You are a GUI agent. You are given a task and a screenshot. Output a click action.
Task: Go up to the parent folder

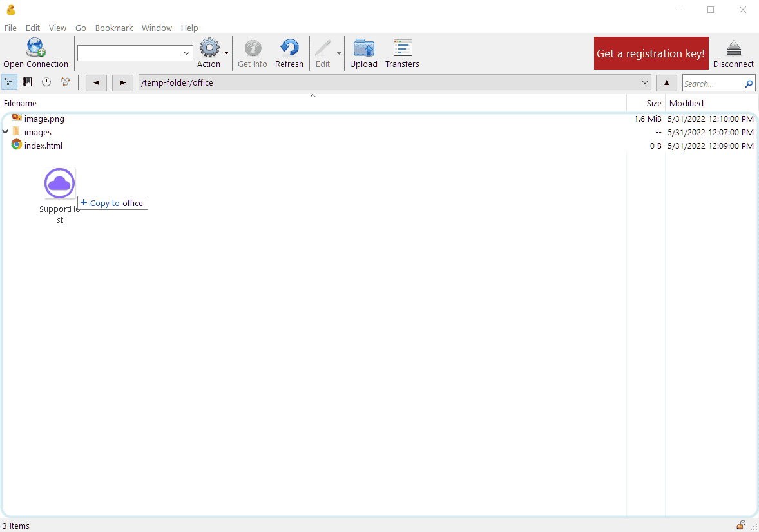pyautogui.click(x=667, y=83)
